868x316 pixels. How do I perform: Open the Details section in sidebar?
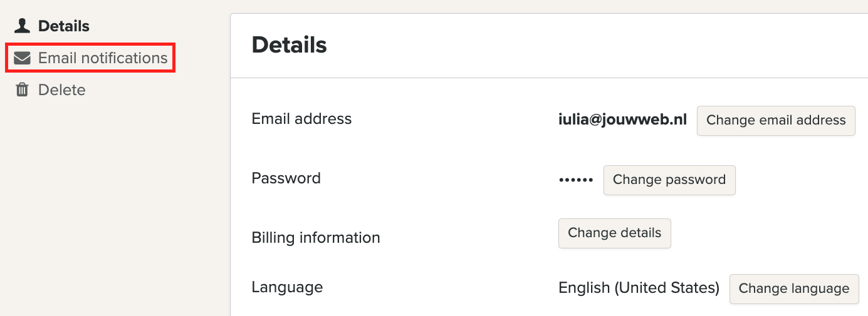[63, 26]
